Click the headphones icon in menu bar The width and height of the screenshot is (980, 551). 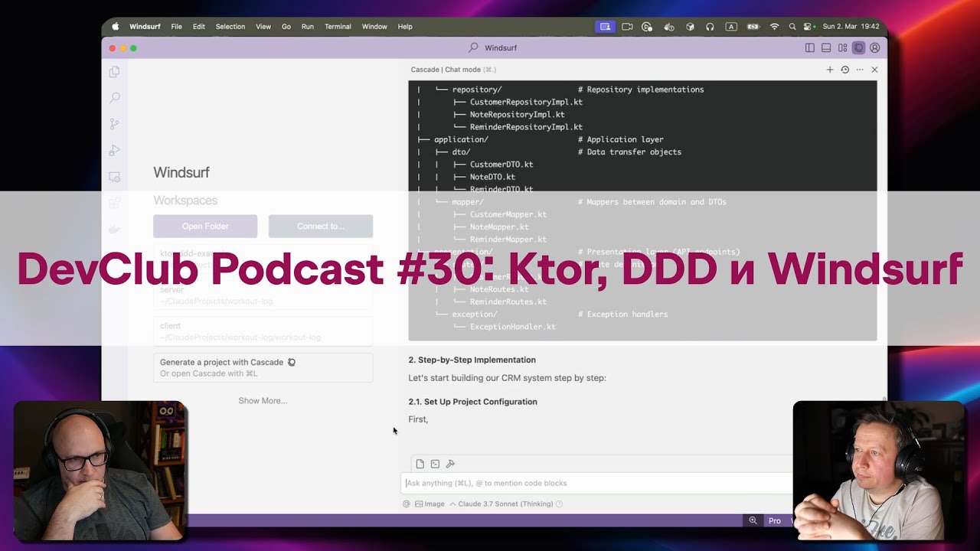(x=710, y=26)
